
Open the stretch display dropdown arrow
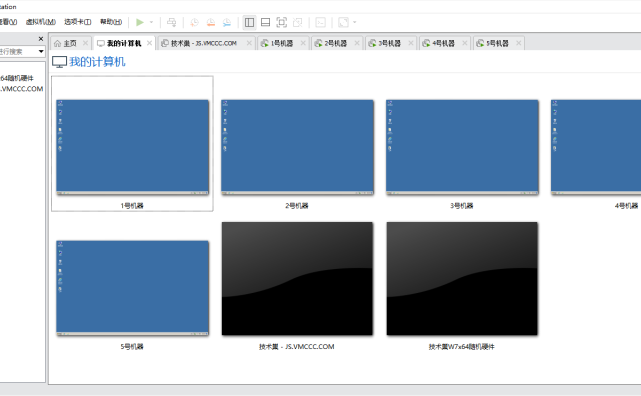click(354, 22)
